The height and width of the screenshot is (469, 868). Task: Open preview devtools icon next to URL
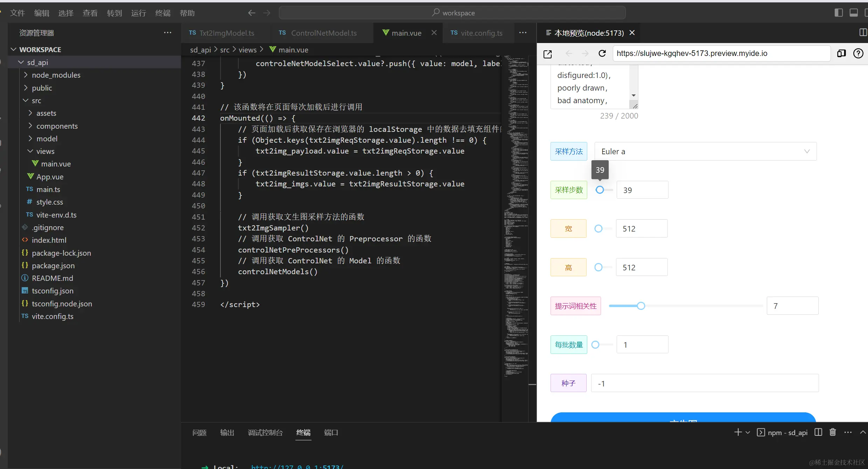pyautogui.click(x=841, y=53)
